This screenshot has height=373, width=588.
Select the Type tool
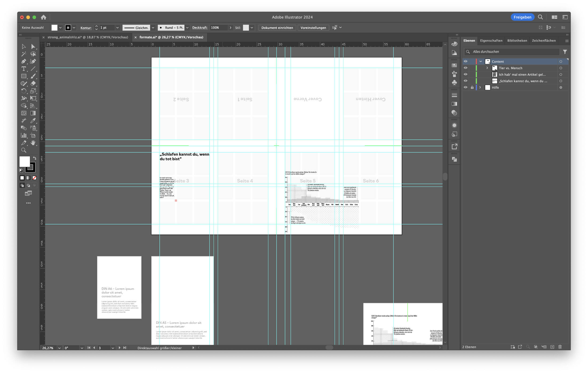[x=24, y=69]
